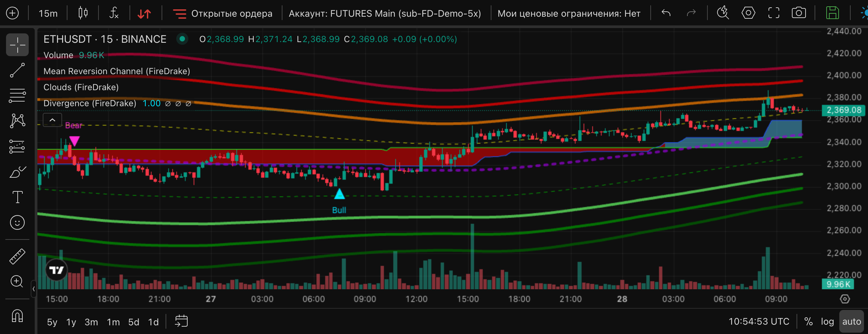
Task: Click the Clouds (FireDrake) indicator label
Action: point(81,87)
